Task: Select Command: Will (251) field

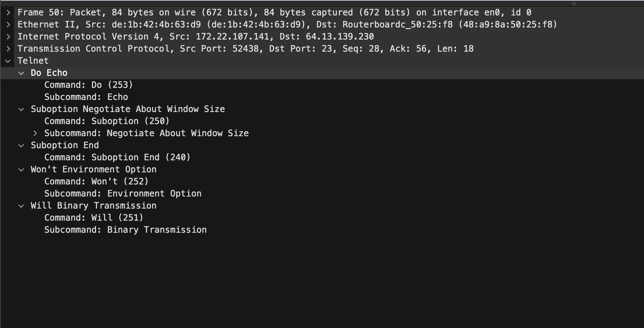Action: pos(94,218)
